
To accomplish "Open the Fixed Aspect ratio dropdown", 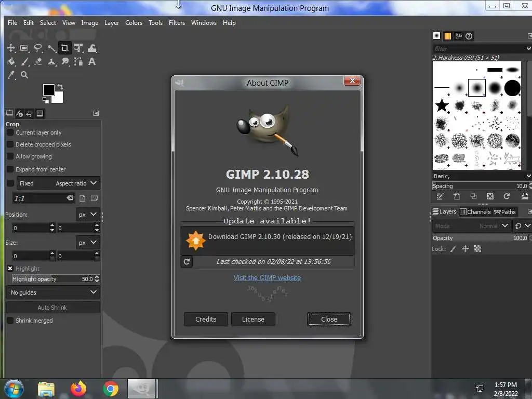I will coord(58,183).
